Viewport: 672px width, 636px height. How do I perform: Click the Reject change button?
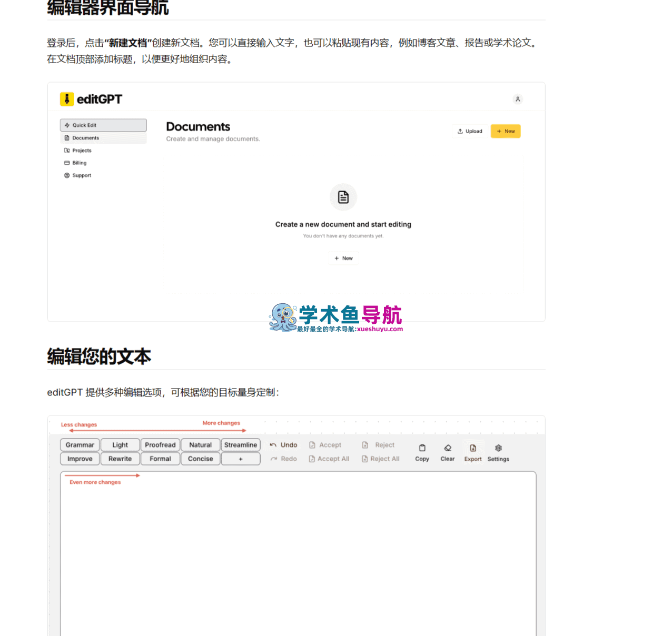pos(378,445)
